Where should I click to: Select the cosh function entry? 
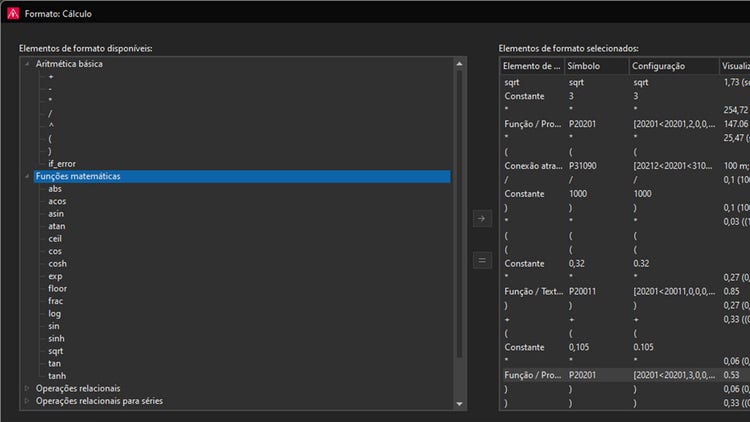tap(57, 264)
